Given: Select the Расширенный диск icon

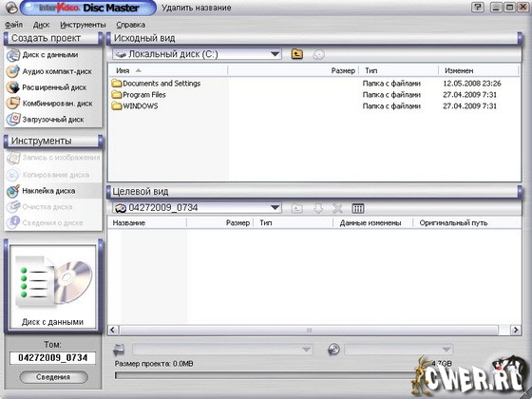Looking at the screenshot, I should point(13,87).
